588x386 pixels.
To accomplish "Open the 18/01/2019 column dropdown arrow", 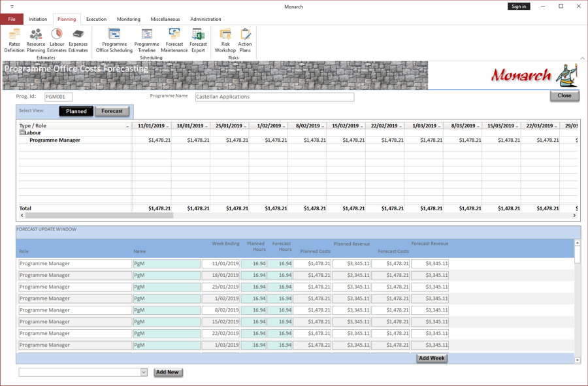I will (206, 126).
